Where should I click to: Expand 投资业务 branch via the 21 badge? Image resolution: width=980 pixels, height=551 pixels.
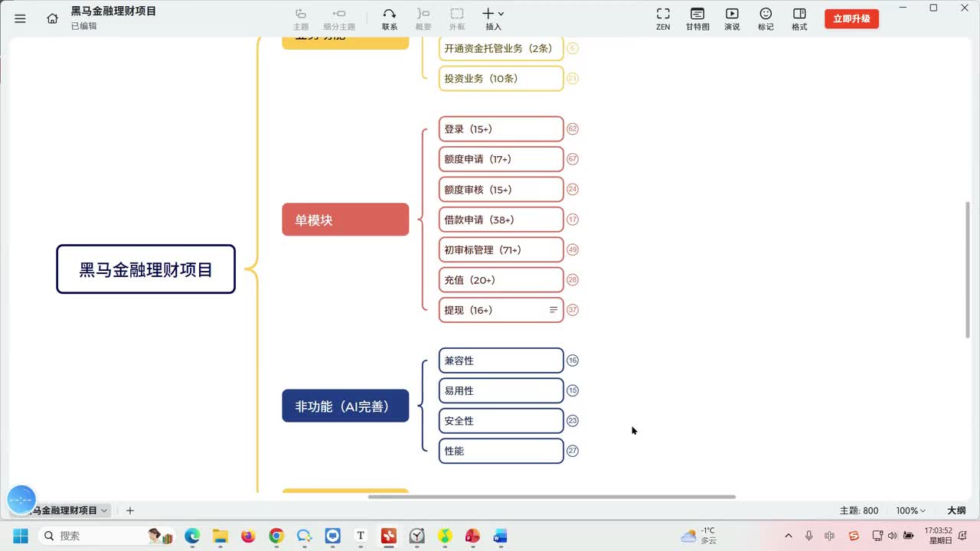(x=573, y=78)
